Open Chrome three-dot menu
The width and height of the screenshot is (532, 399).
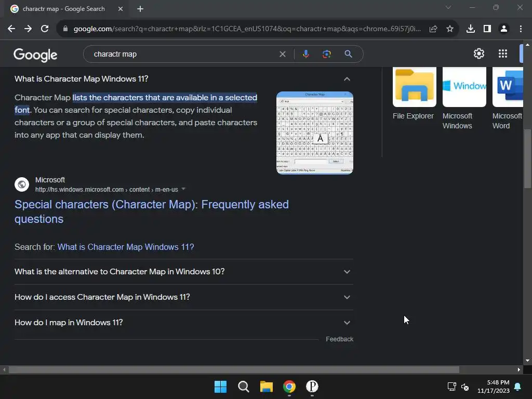[521, 29]
